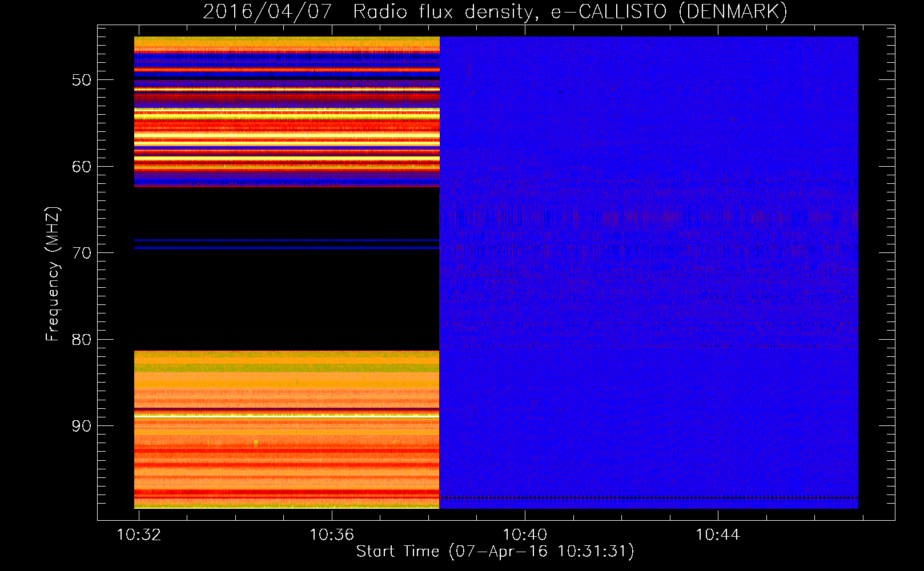The width and height of the screenshot is (924, 571).
Task: Click the 10:44 time tick label
Action: click(718, 535)
